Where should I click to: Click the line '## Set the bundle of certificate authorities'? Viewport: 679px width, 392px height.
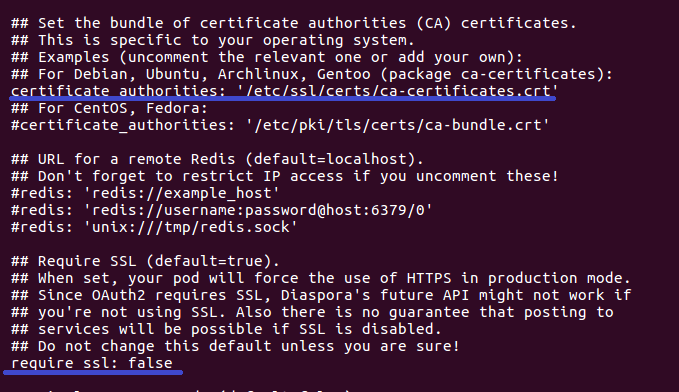coord(294,23)
